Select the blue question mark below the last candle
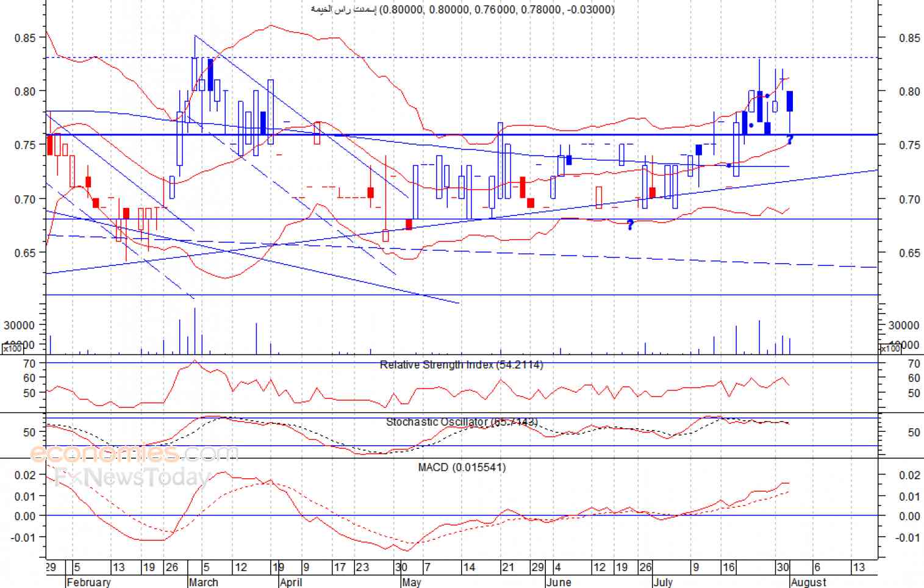The image size is (924, 588). 790,140
